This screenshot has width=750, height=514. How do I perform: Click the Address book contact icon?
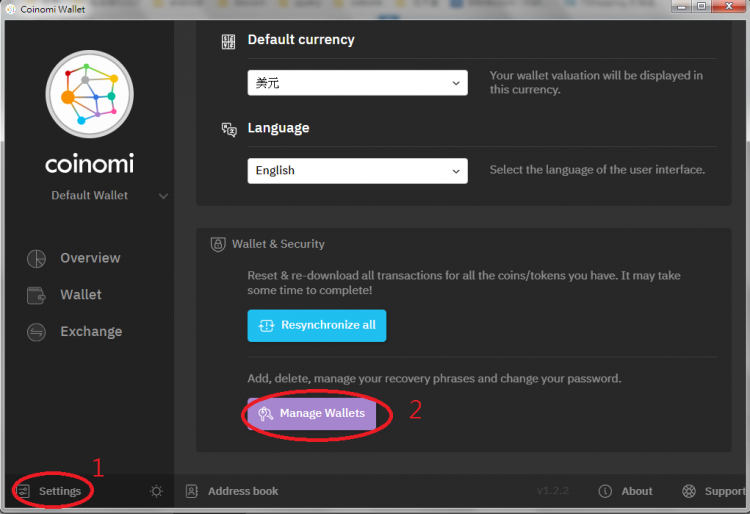pyautogui.click(x=192, y=491)
